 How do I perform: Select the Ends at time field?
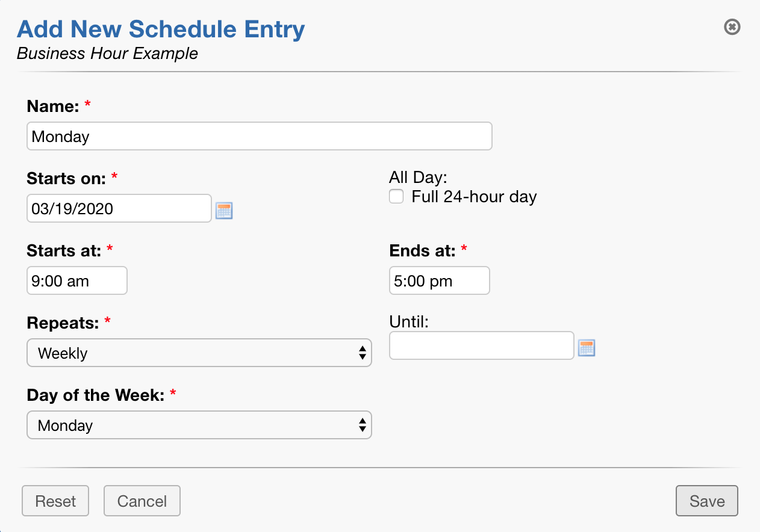[439, 280]
